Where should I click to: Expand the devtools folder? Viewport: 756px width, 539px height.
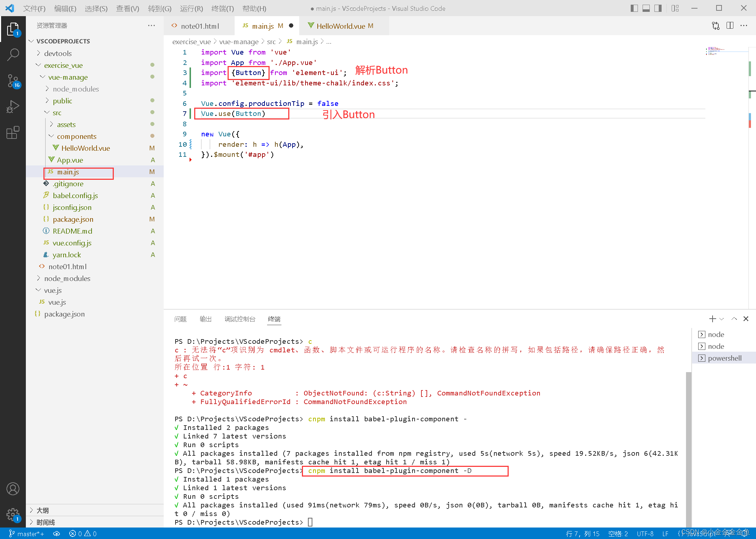pos(57,53)
